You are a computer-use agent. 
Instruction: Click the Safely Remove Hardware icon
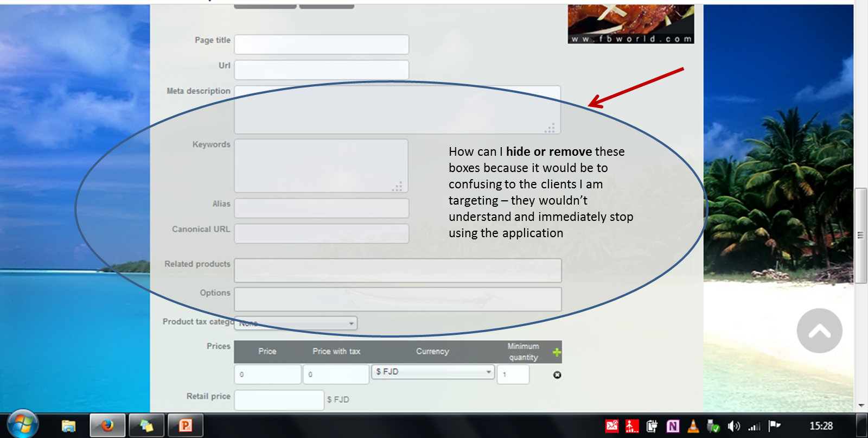[713, 426]
